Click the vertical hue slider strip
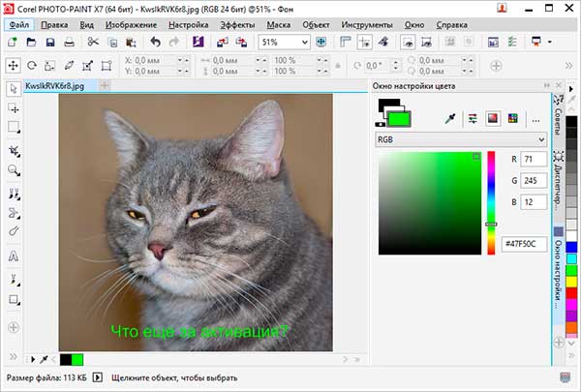 [x=491, y=200]
